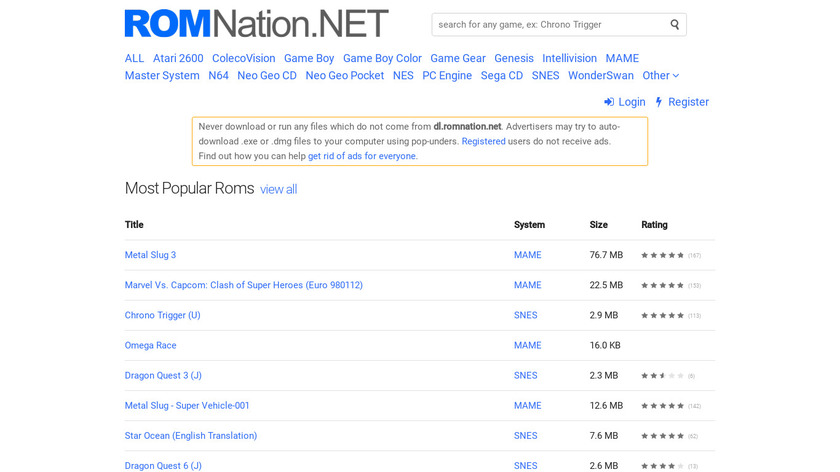The width and height of the screenshot is (840, 472).
Task: Click MAME system in Omega Race row
Action: (528, 346)
